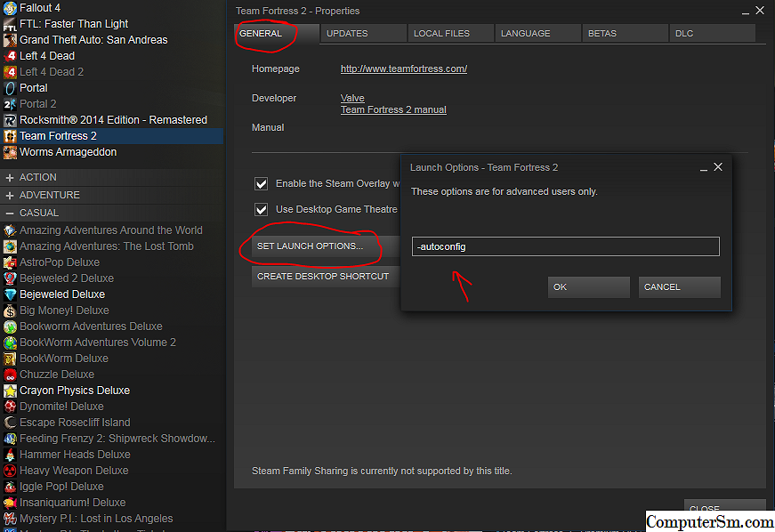Click the Team Fortress 2 library icon

[10, 136]
